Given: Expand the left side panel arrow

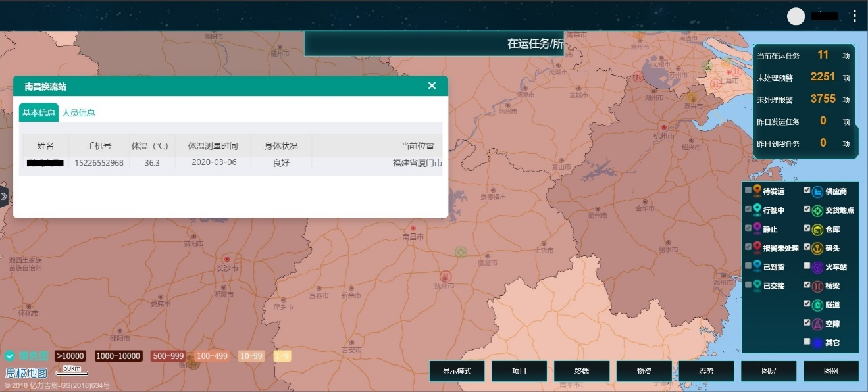Looking at the screenshot, I should click(x=4, y=196).
